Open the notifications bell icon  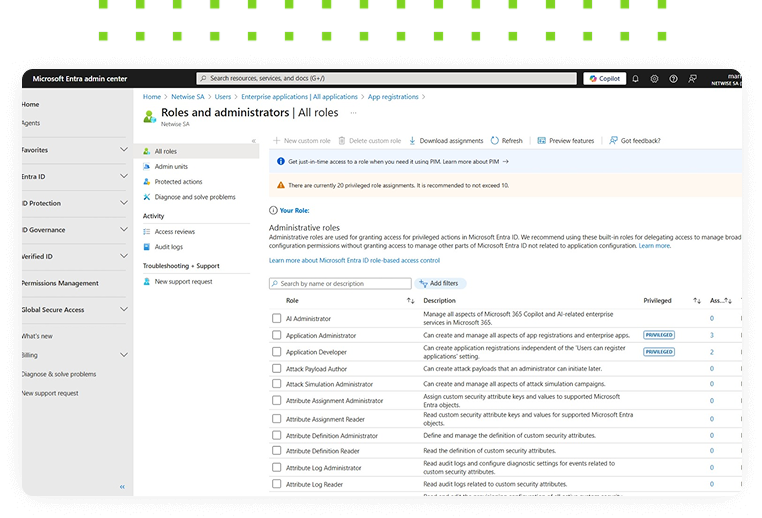click(635, 79)
